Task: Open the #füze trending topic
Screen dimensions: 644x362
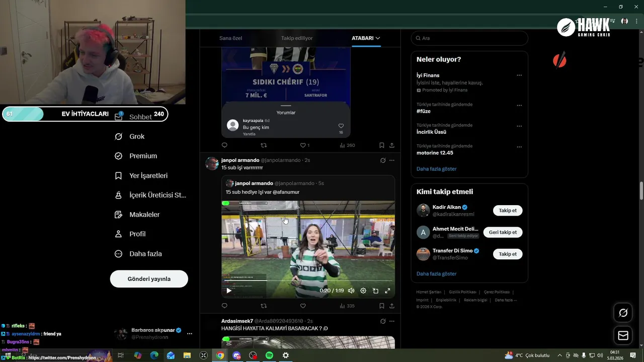Action: point(424,111)
